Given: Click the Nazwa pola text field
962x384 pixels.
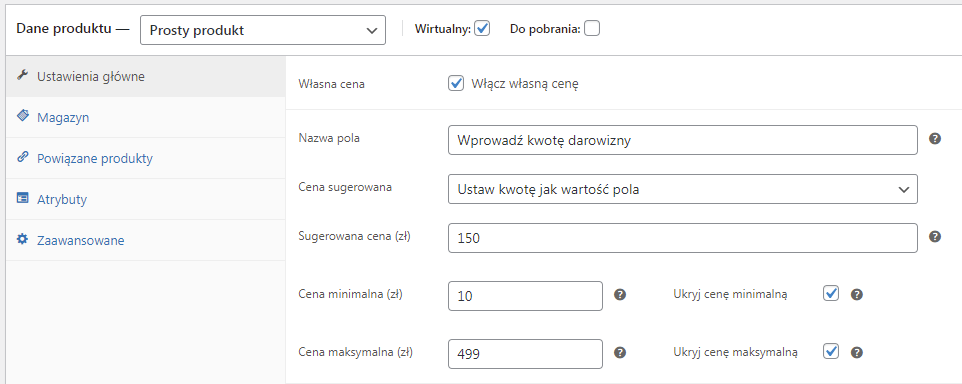Looking at the screenshot, I should pos(683,140).
